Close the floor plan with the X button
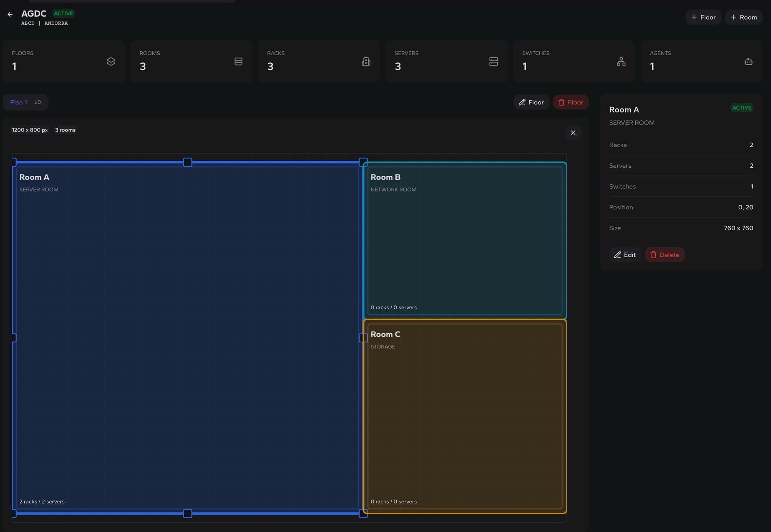 (573, 133)
